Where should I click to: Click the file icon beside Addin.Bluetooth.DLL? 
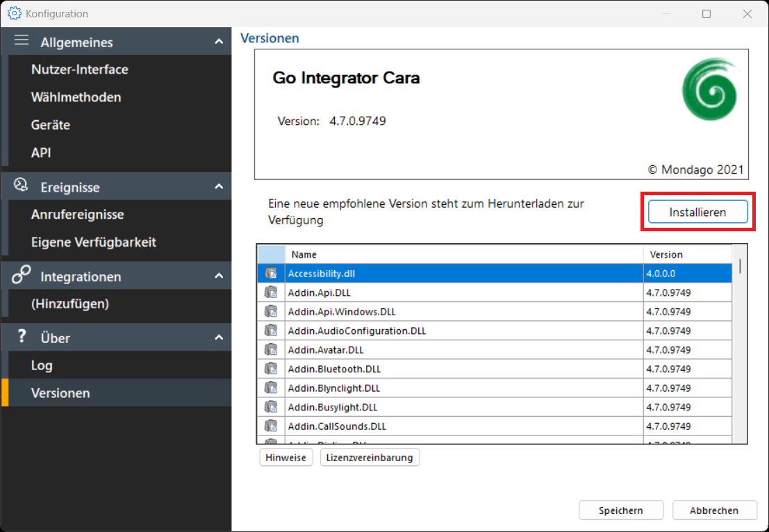click(x=271, y=369)
